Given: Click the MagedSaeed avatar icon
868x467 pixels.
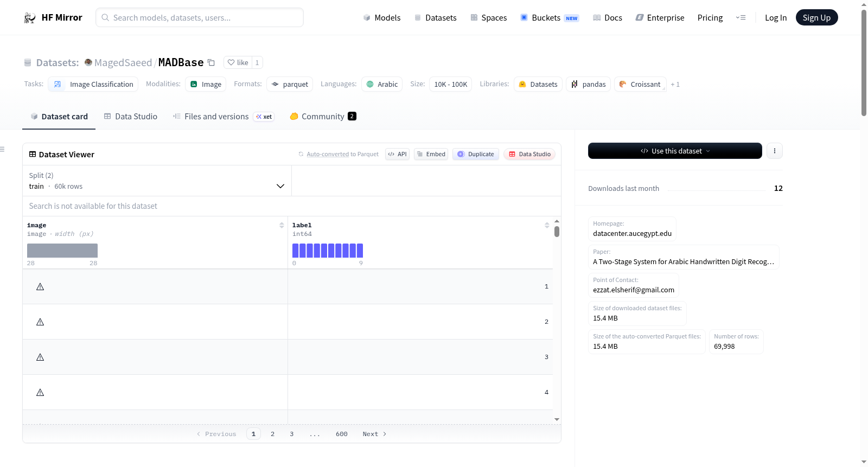Looking at the screenshot, I should click(88, 62).
